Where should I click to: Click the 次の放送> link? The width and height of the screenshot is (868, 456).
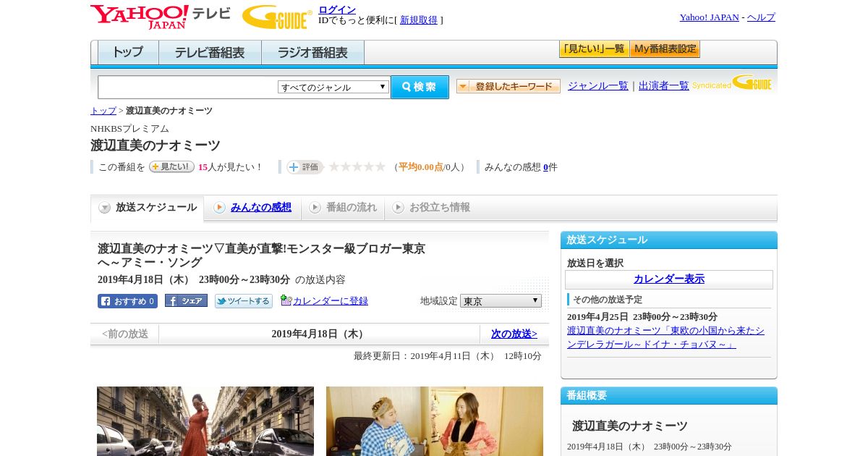click(x=514, y=334)
